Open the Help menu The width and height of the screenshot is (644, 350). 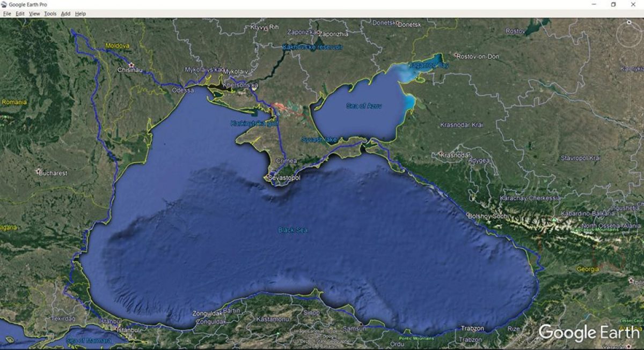point(80,13)
